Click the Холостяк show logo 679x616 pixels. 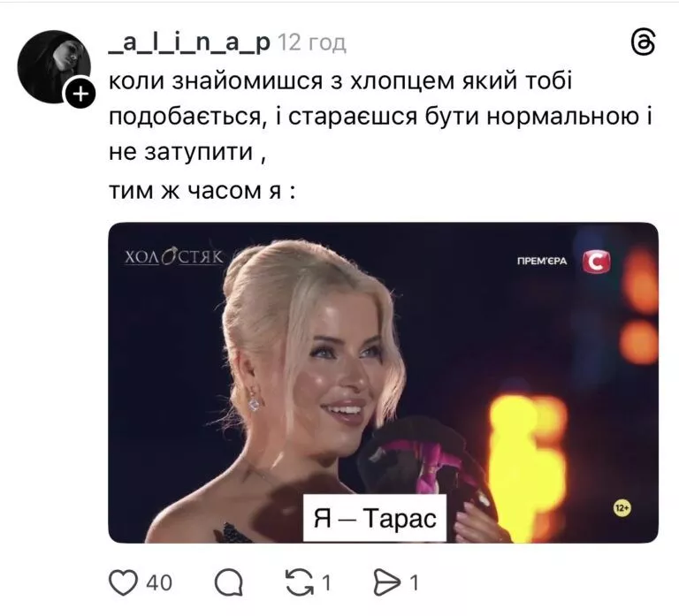[x=174, y=257]
